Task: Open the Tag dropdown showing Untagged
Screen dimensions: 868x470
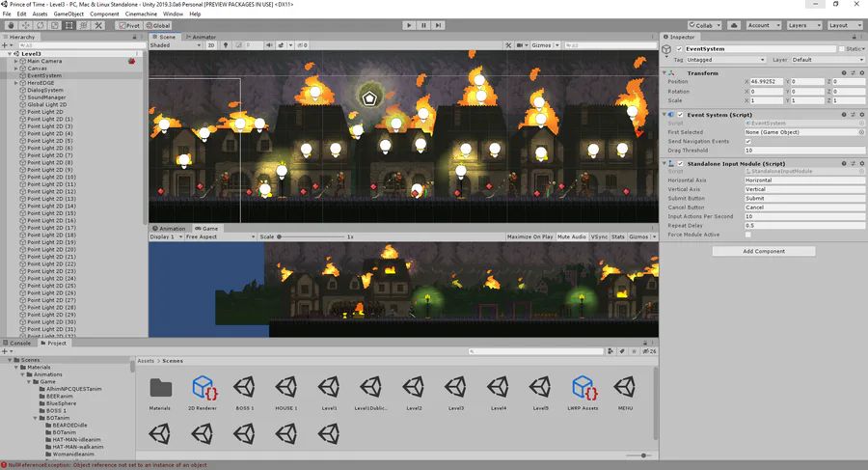Action: pos(725,60)
